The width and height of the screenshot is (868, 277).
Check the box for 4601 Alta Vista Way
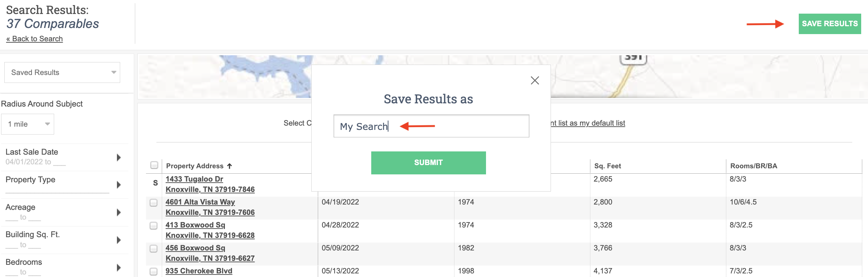click(x=154, y=203)
